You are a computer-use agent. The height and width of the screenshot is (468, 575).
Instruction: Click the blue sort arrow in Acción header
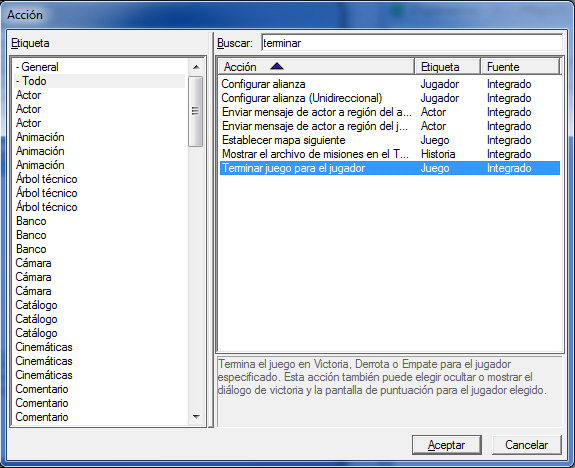coord(276,66)
